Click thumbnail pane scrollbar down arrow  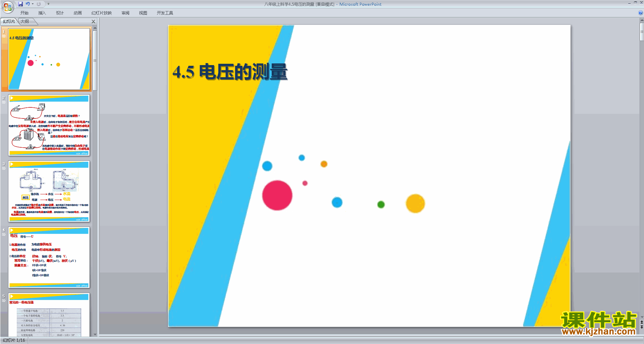95,334
